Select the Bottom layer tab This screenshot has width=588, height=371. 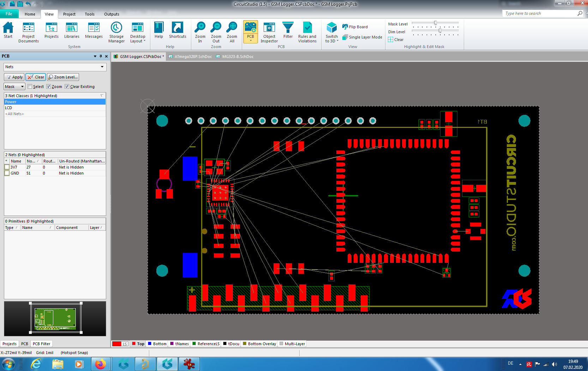click(157, 344)
